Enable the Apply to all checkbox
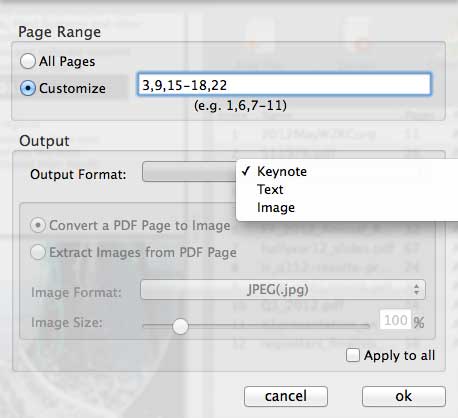The height and width of the screenshot is (418, 458). tap(353, 355)
